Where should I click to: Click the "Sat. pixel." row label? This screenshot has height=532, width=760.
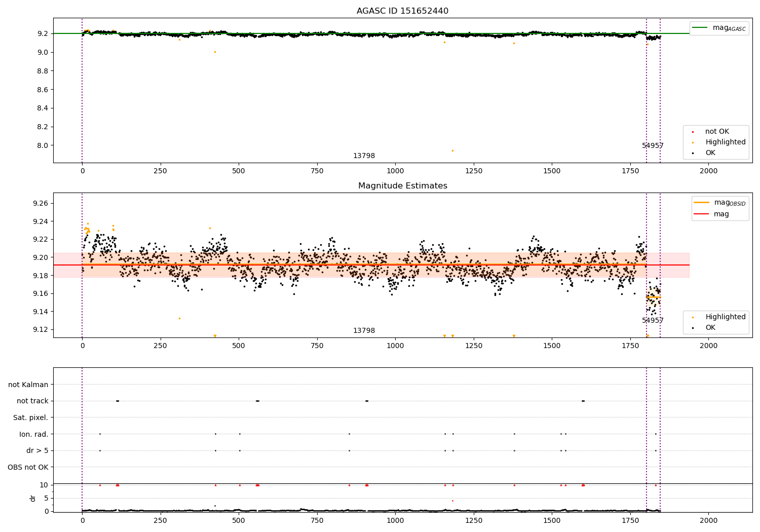click(31, 418)
